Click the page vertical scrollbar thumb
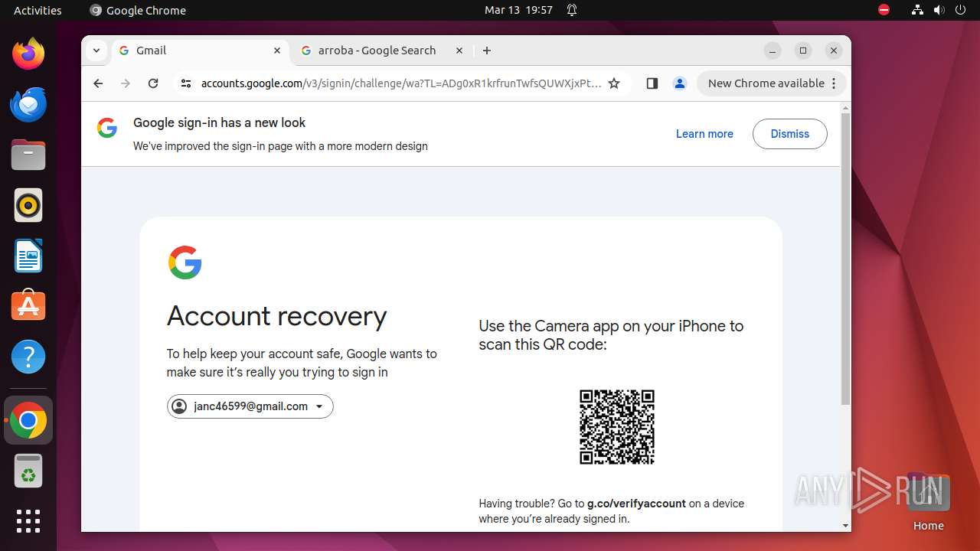 (x=845, y=259)
